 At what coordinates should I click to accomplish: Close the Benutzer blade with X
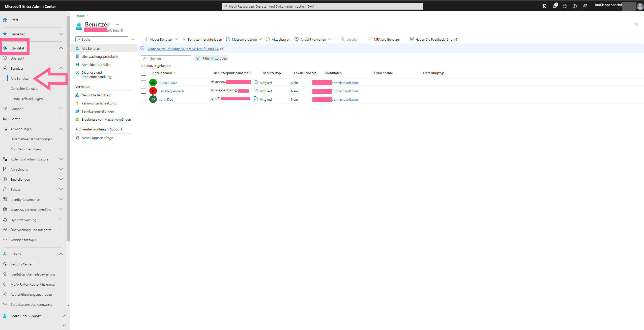636,24
